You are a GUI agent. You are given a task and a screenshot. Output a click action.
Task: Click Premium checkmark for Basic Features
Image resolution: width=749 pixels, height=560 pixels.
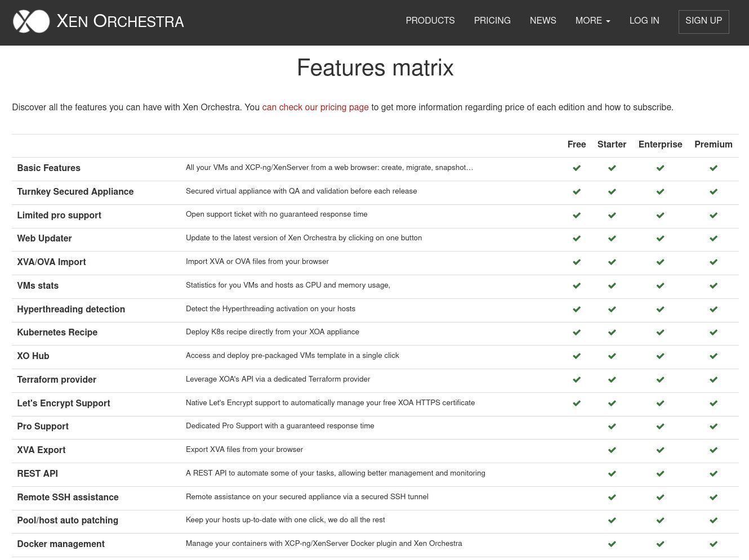(x=714, y=168)
